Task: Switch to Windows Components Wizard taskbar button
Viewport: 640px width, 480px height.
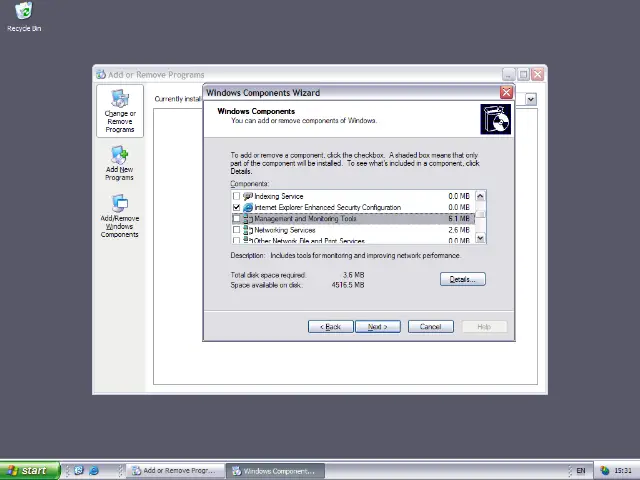Action: tap(276, 471)
